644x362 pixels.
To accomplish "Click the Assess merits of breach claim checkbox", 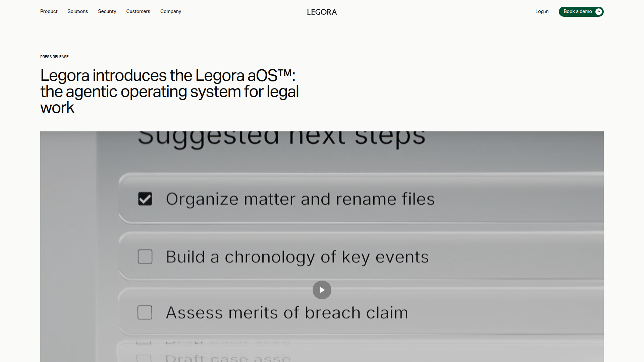I will coord(145,312).
